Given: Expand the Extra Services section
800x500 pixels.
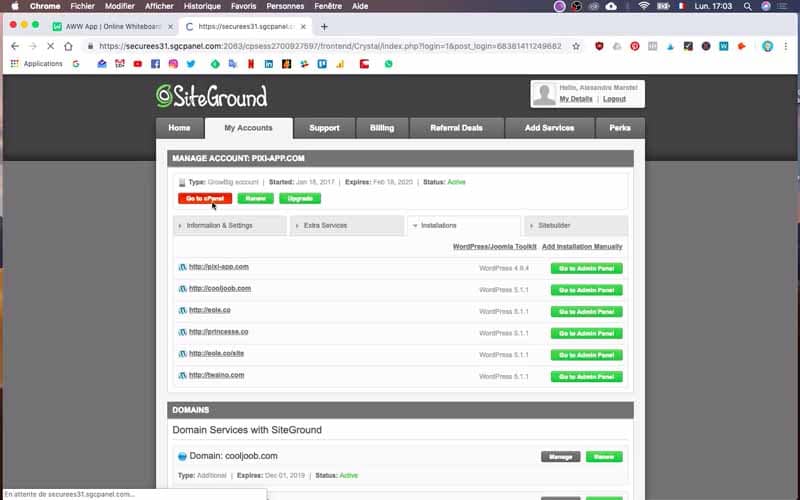Looking at the screenshot, I should click(347, 226).
